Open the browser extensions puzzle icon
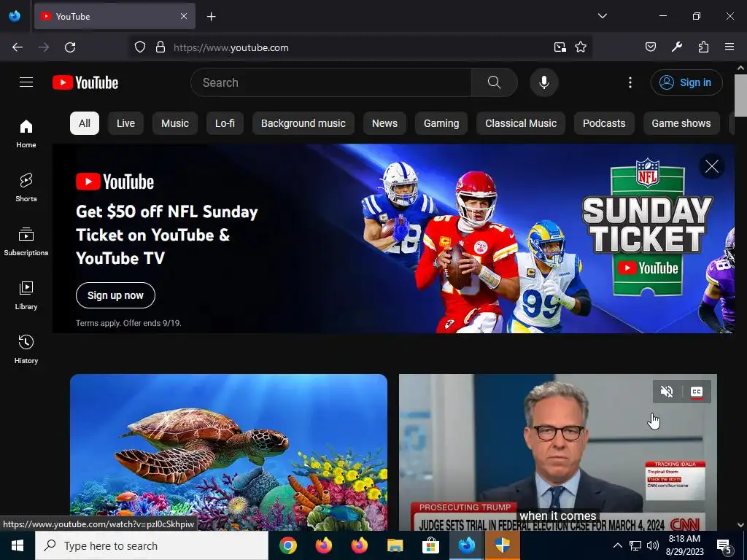The image size is (747, 560). tap(703, 47)
